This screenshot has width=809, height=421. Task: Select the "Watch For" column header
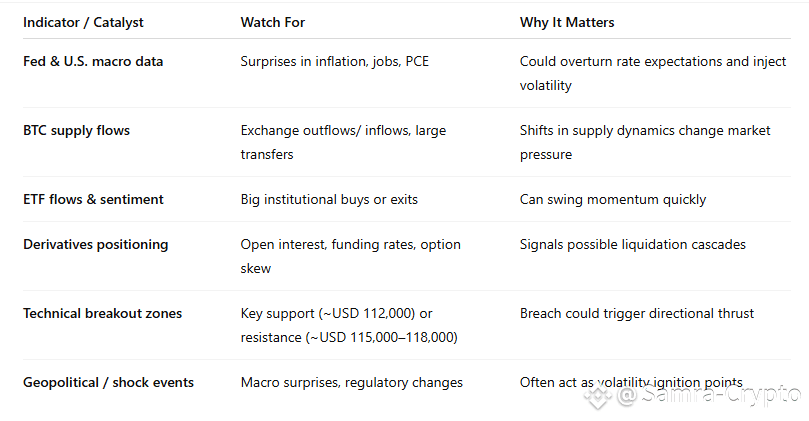[x=272, y=22]
